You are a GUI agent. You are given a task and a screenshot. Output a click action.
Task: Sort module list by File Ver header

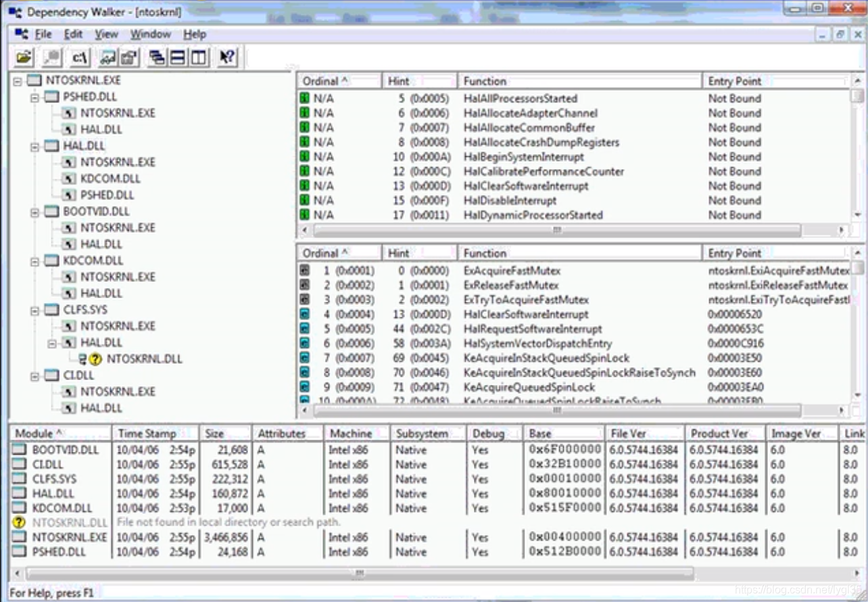(x=645, y=434)
